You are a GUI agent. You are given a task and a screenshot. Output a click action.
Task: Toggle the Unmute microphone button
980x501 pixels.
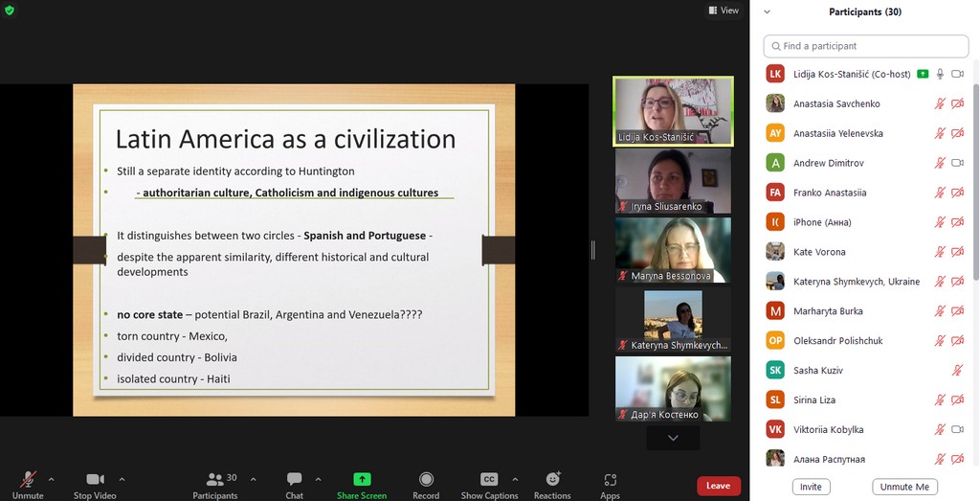[28, 479]
